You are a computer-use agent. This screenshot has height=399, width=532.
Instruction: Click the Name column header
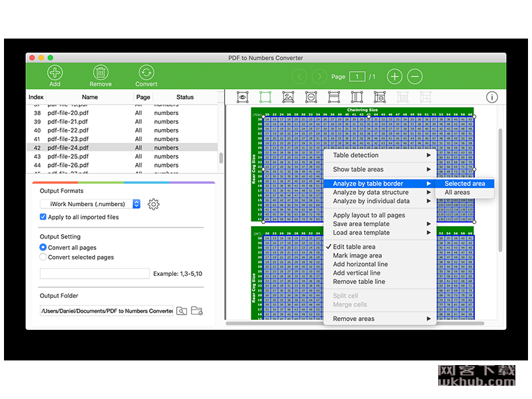click(90, 97)
